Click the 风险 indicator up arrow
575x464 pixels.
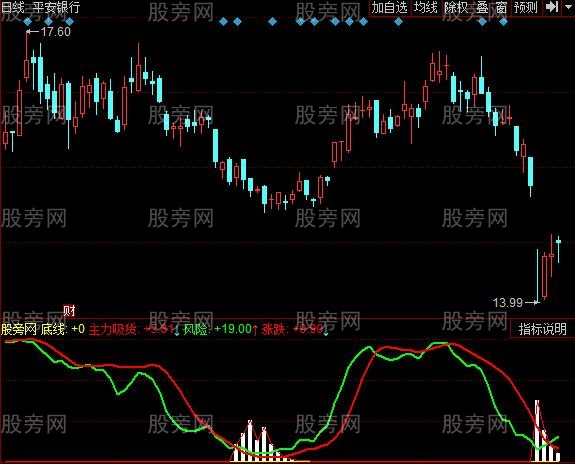[x=255, y=330]
